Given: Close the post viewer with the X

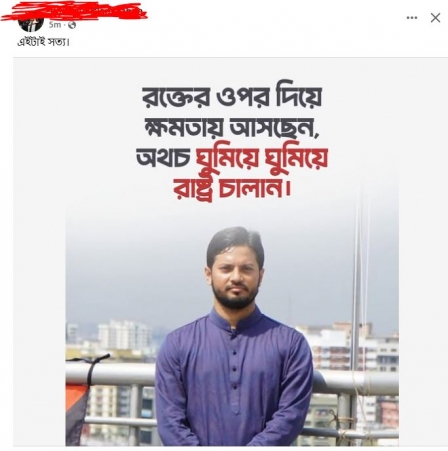Looking at the screenshot, I should [435, 18].
